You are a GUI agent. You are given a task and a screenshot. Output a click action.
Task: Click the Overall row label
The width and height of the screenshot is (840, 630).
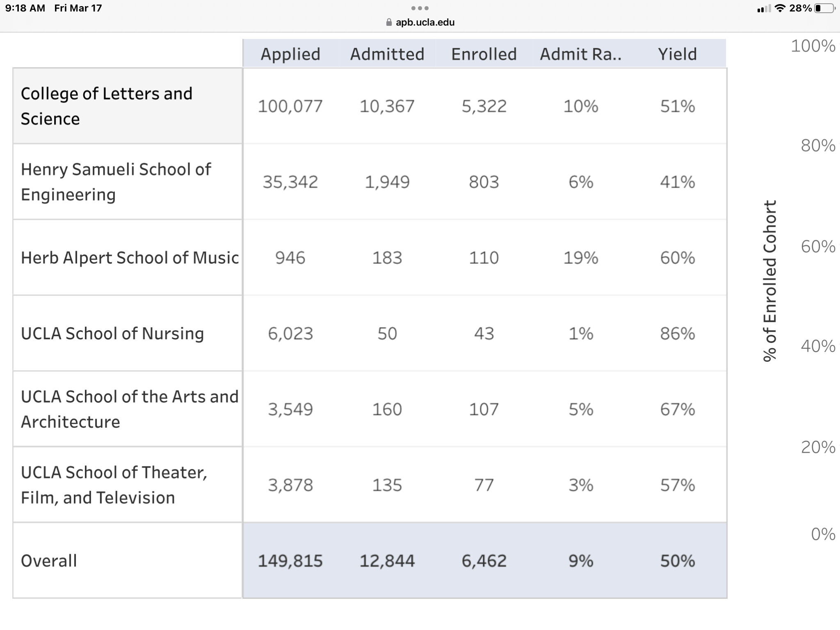click(x=49, y=561)
